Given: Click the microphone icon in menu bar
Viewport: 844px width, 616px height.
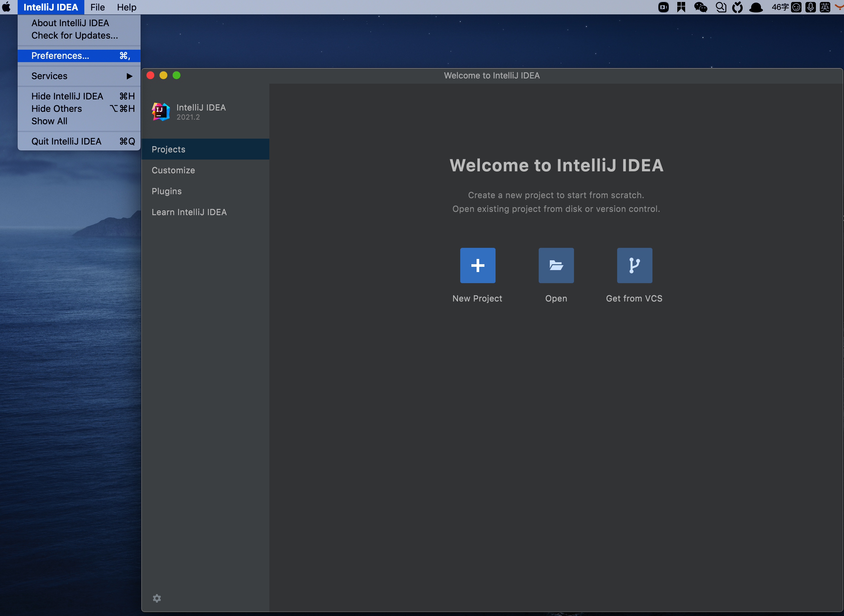Looking at the screenshot, I should click(810, 7).
